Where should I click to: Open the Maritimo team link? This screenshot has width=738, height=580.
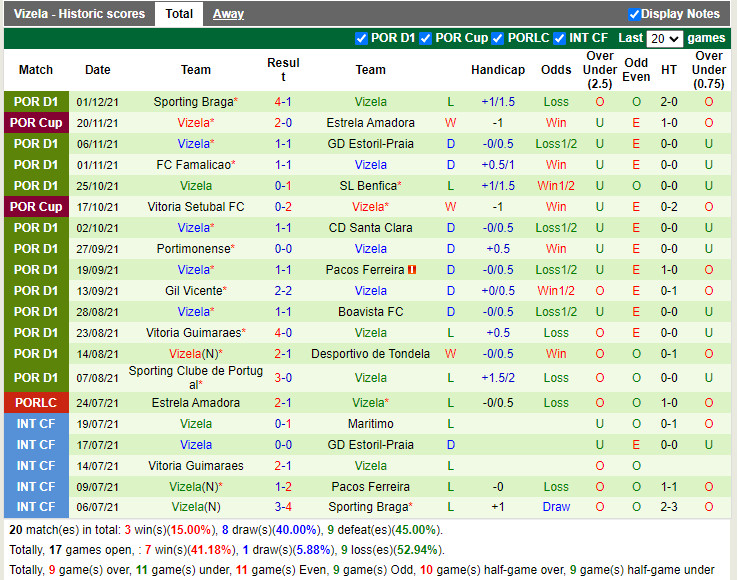[370, 424]
